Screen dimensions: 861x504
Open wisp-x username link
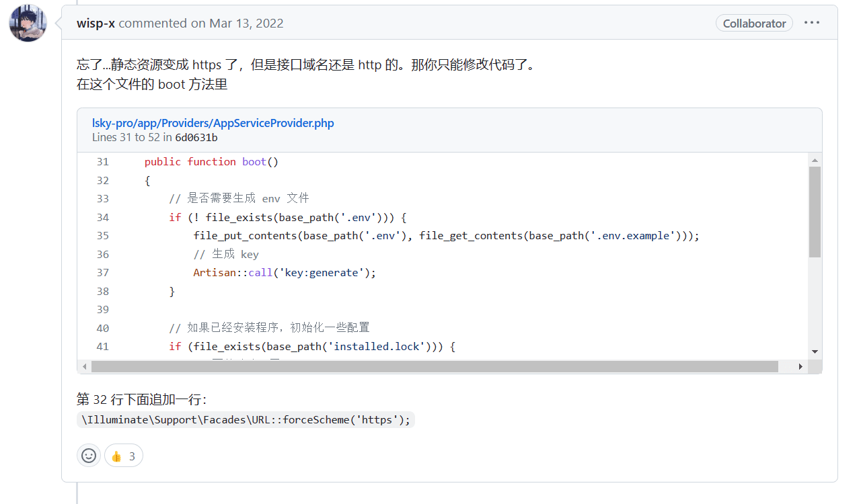[x=96, y=24]
